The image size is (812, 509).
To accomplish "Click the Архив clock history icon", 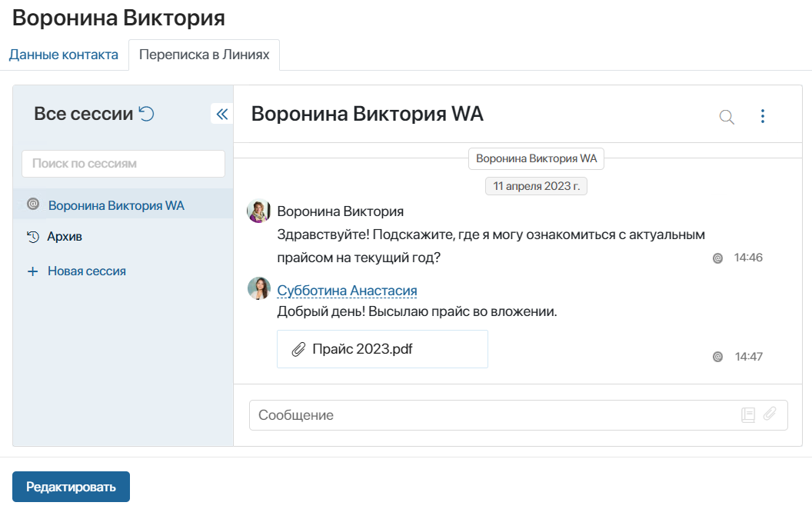I will [32, 237].
